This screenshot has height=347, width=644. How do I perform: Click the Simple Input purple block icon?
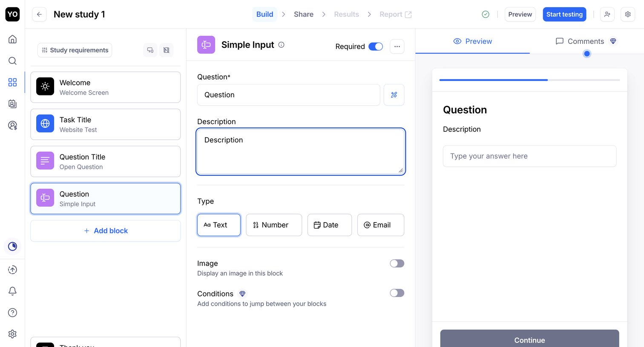[x=206, y=45]
